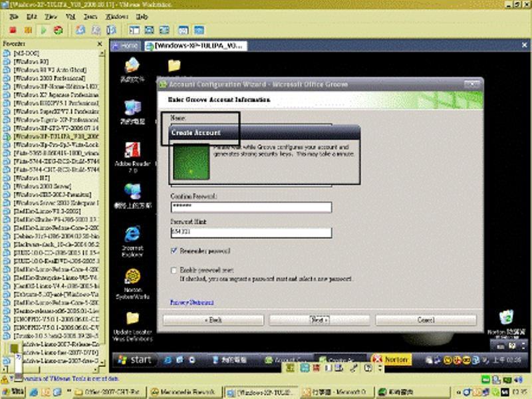
Task: Open the Privacy Statement link
Action: click(x=192, y=303)
